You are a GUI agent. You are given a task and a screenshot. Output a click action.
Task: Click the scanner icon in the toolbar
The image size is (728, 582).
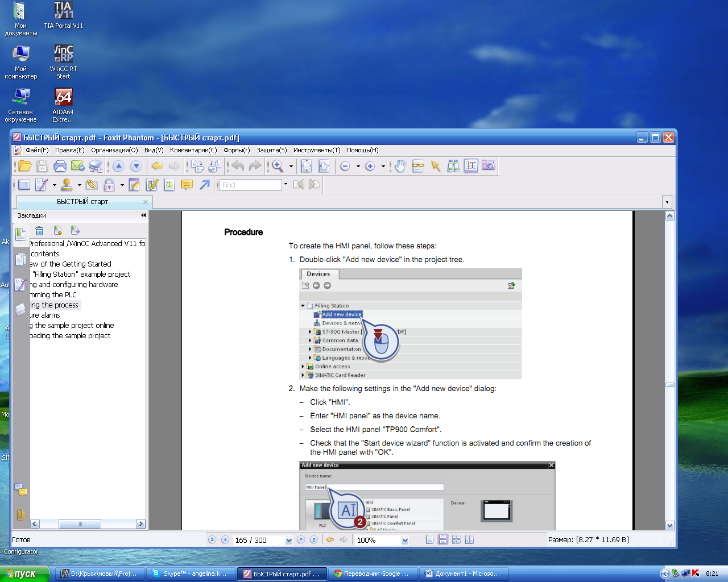(x=96, y=166)
